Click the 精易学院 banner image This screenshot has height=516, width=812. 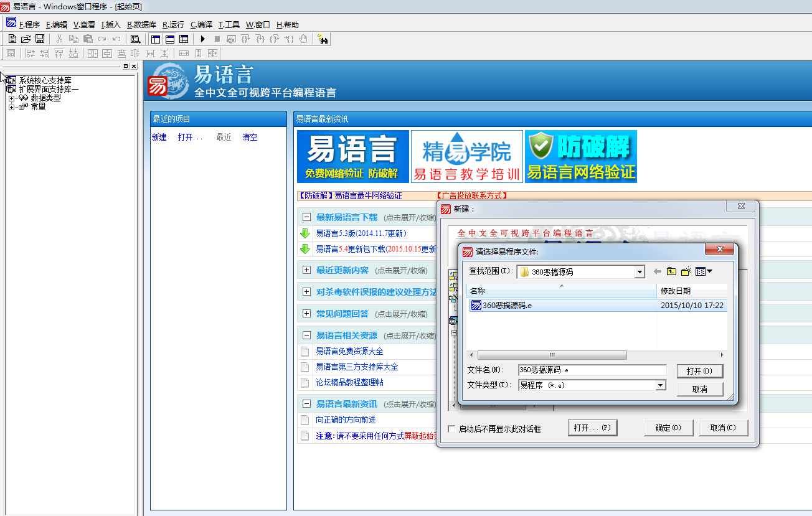[x=467, y=156]
